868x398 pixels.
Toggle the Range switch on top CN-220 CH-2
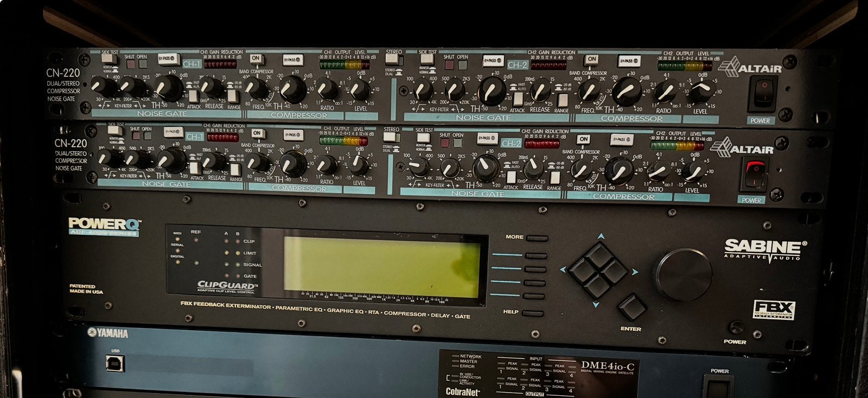pyautogui.click(x=563, y=101)
